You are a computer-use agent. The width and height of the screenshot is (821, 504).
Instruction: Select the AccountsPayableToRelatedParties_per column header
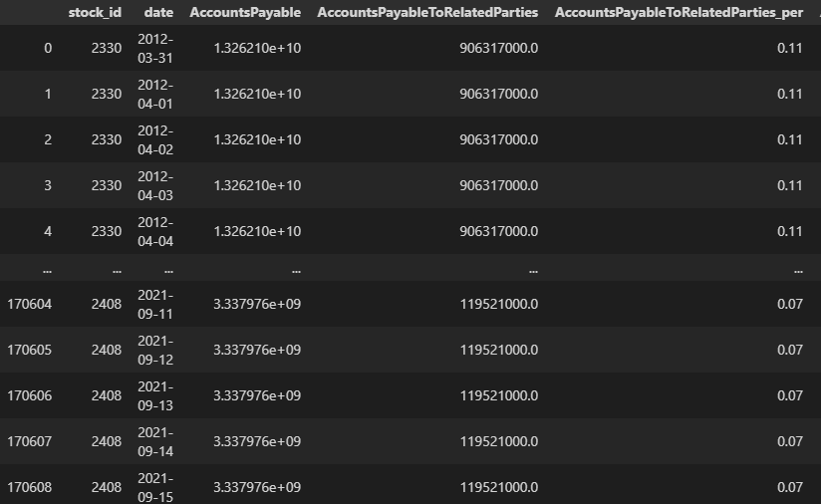point(679,12)
